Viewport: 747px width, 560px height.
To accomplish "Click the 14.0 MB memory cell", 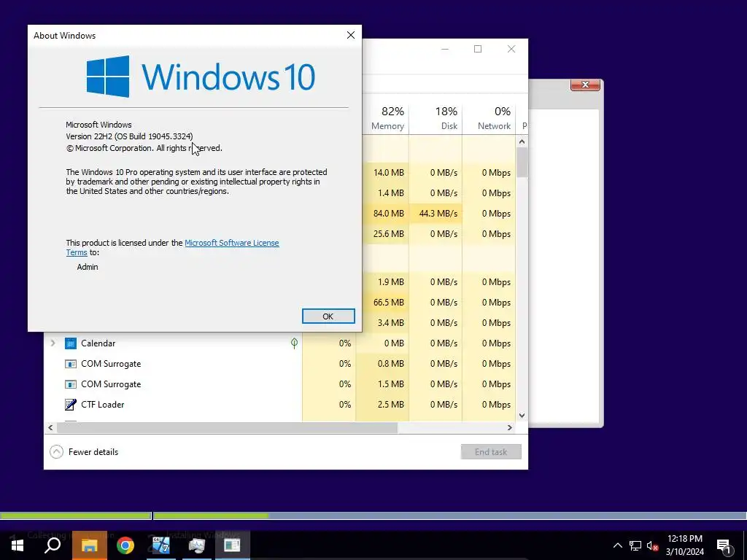I will [383, 172].
